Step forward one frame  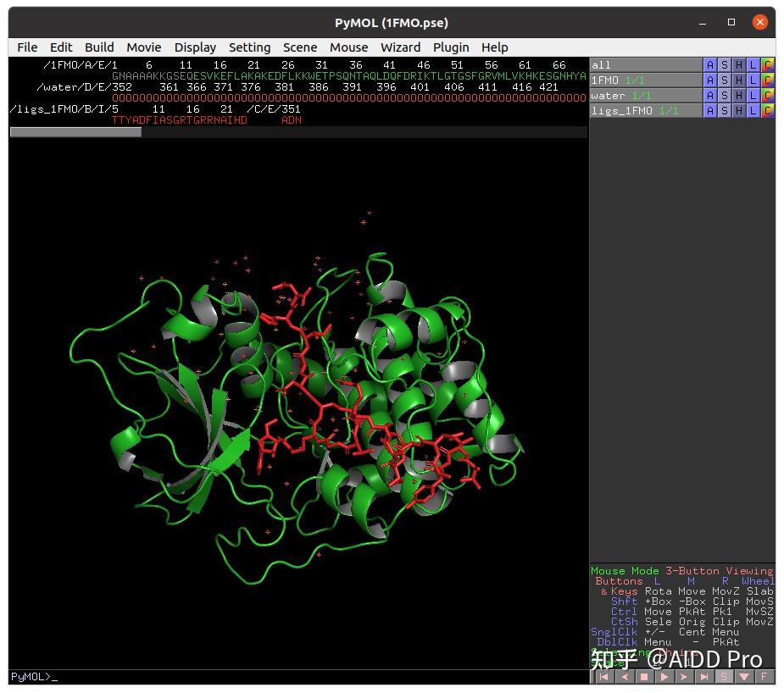pyautogui.click(x=683, y=677)
